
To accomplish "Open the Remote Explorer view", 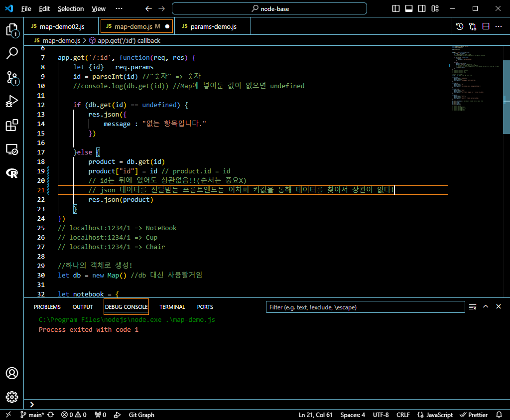I will (x=12, y=149).
